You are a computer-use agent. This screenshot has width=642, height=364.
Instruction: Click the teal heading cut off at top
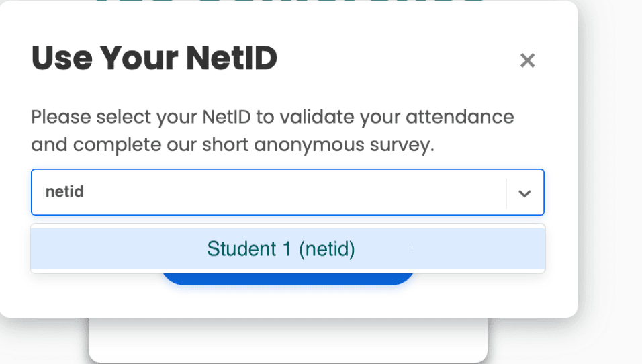click(289, 3)
